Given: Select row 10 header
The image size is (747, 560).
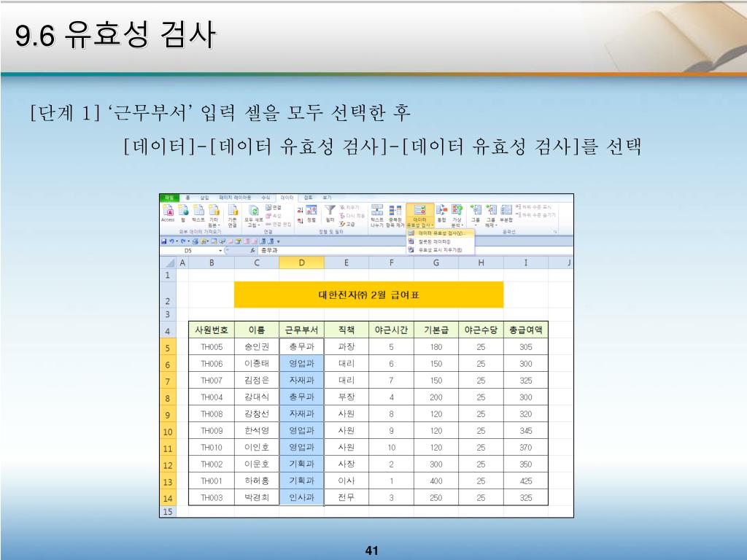Looking at the screenshot, I should pyautogui.click(x=168, y=432).
